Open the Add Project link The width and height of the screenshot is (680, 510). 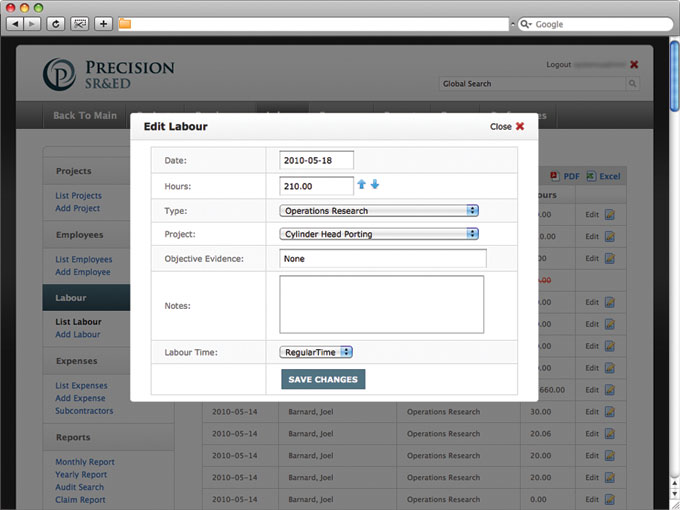click(78, 208)
